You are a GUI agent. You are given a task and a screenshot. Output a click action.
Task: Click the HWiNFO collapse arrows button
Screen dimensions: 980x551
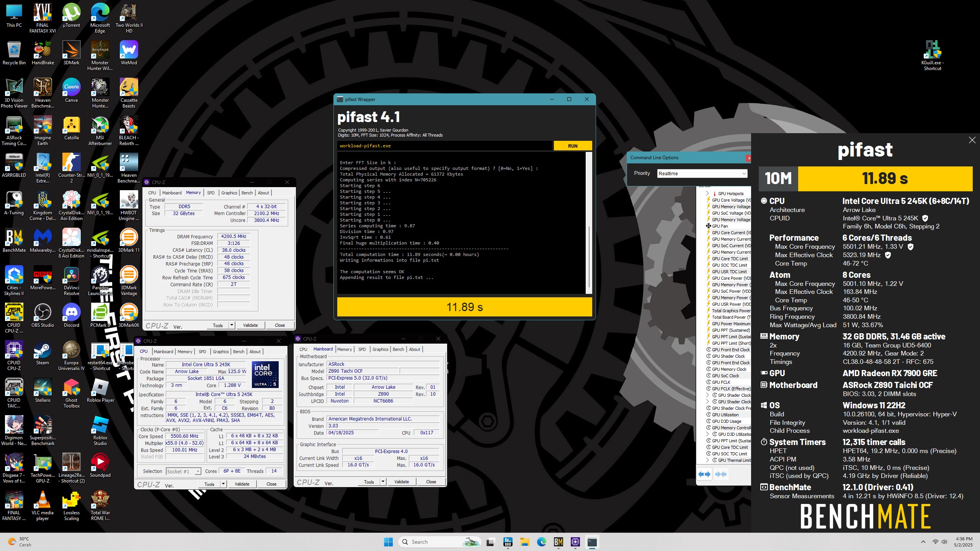tap(720, 474)
